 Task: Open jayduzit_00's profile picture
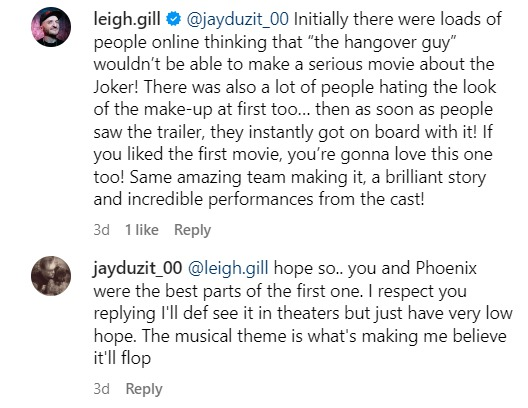(51, 276)
